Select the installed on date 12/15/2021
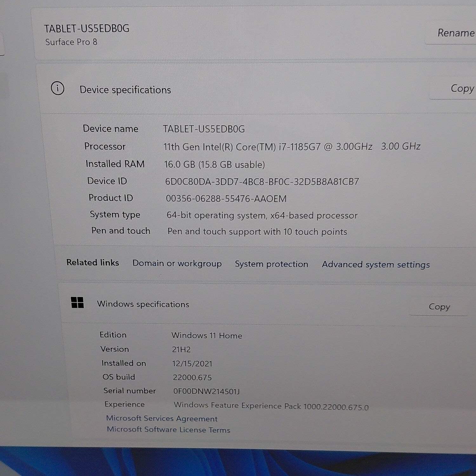Image resolution: width=476 pixels, height=476 pixels. point(192,364)
